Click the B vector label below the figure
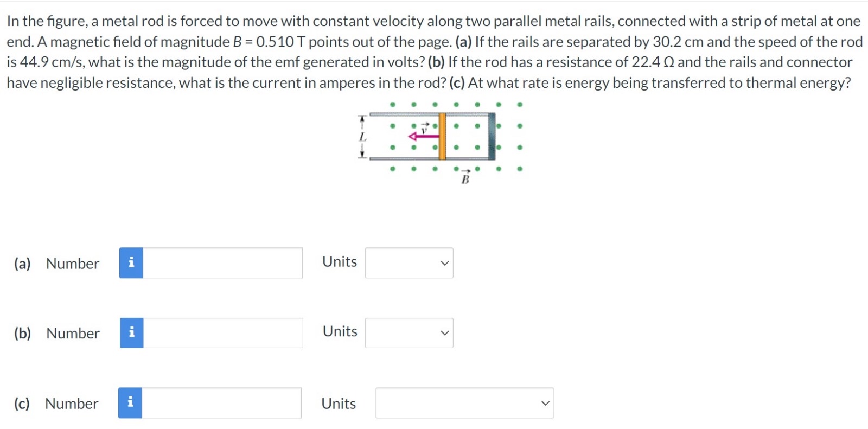 [465, 178]
